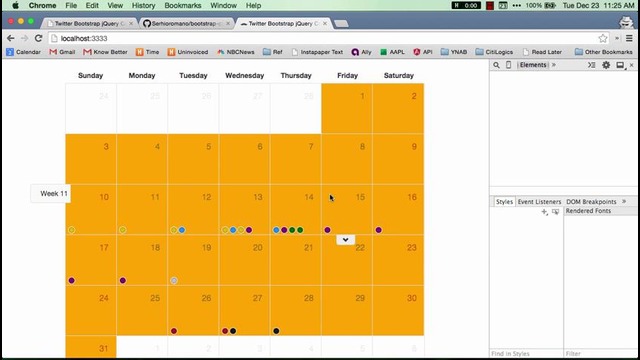Open the Window menu
Viewport: 640px width, 360px height.
pos(223,5)
